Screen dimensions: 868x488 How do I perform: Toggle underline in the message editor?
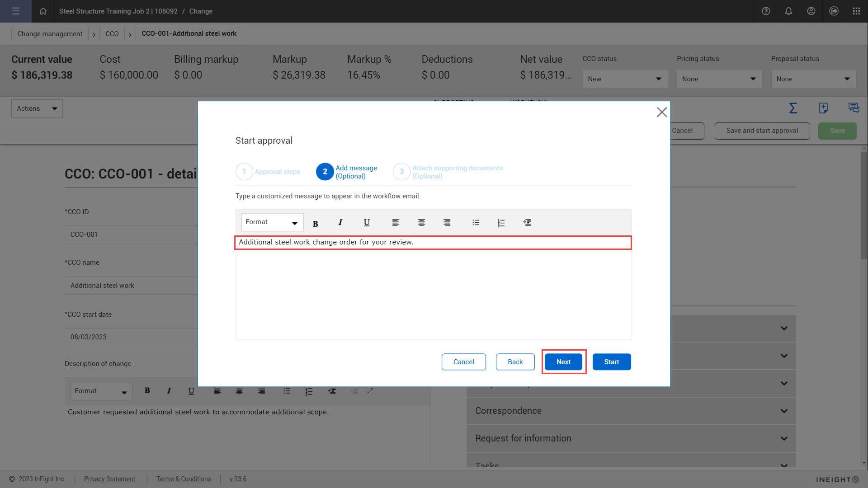pos(367,222)
